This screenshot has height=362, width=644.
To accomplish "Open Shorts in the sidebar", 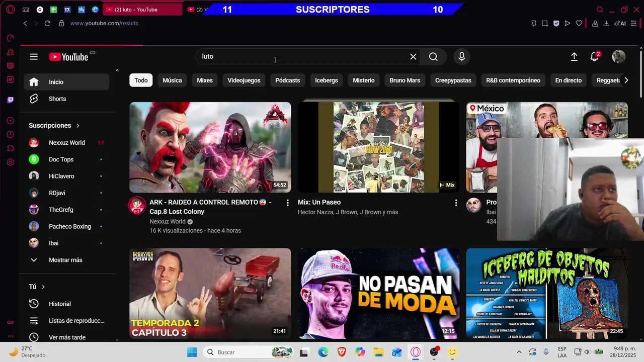I will (x=66, y=99).
